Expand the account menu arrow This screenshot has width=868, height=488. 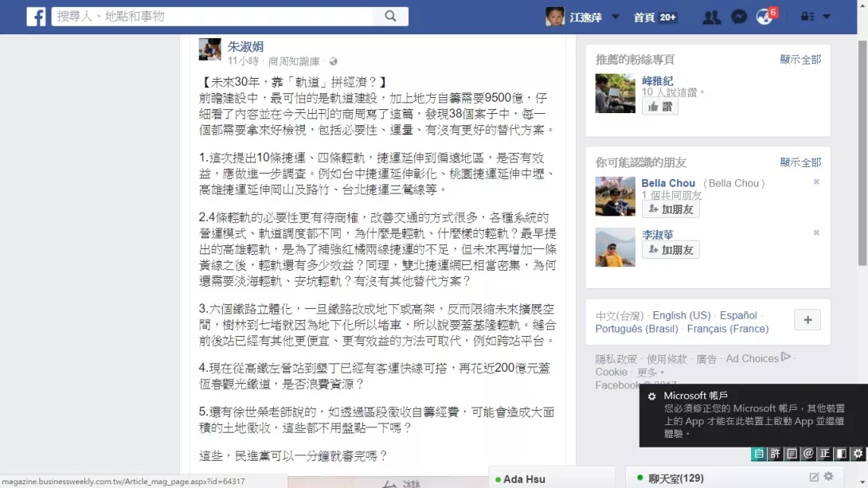[827, 17]
